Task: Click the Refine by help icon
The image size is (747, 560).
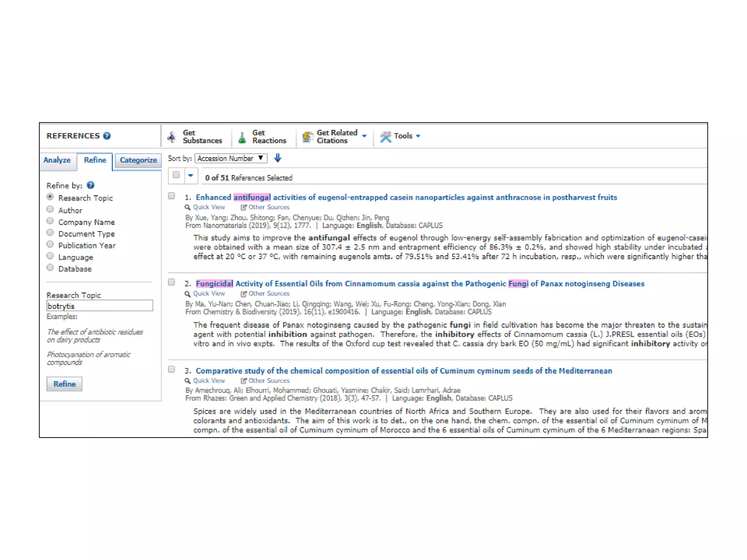Action: point(90,185)
